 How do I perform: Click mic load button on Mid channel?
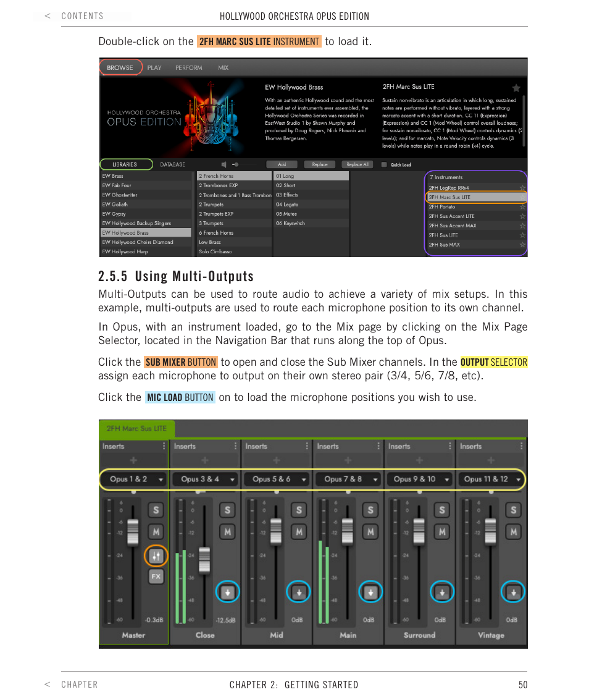299,592
